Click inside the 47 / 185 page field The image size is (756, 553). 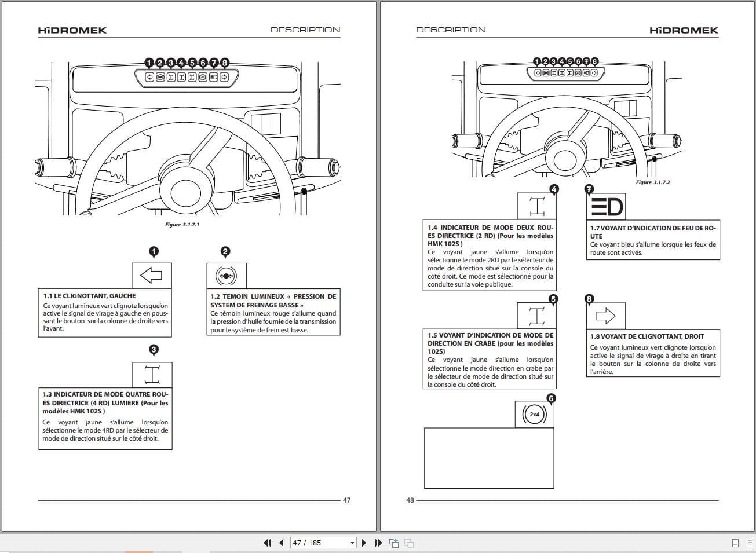click(x=313, y=543)
